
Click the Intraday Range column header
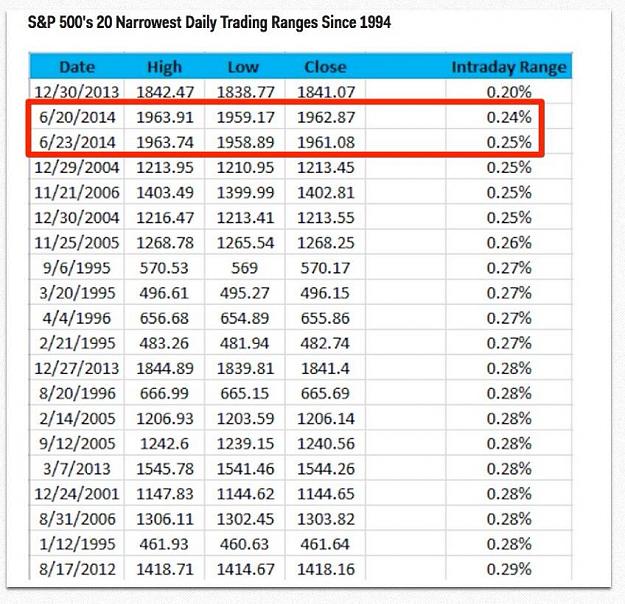pyautogui.click(x=509, y=67)
